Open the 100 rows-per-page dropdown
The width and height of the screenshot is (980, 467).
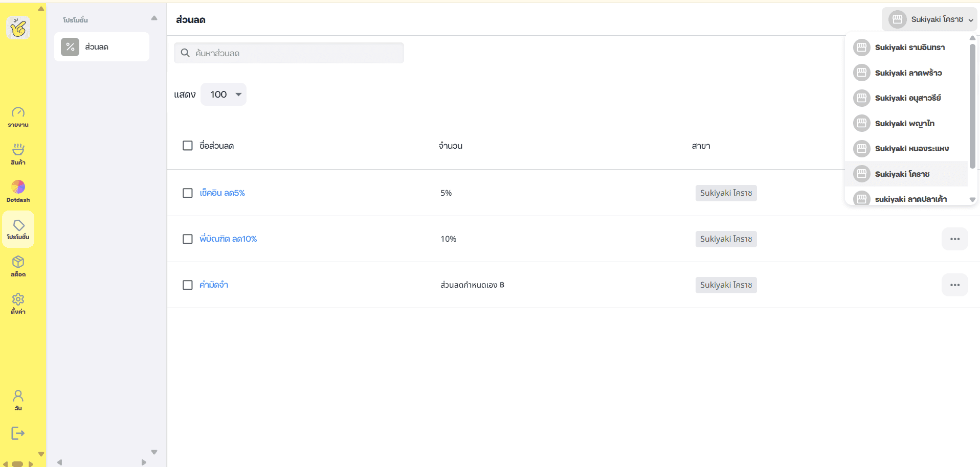point(224,95)
